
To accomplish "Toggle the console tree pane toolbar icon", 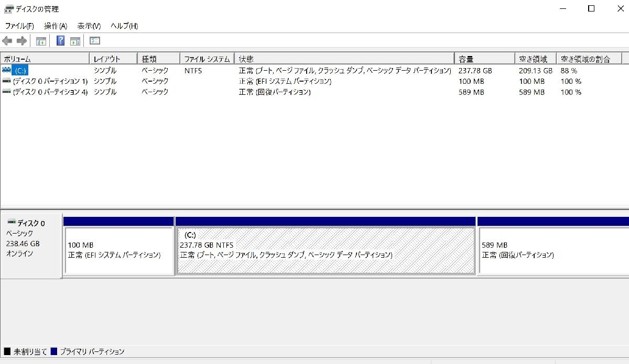I will click(x=41, y=41).
